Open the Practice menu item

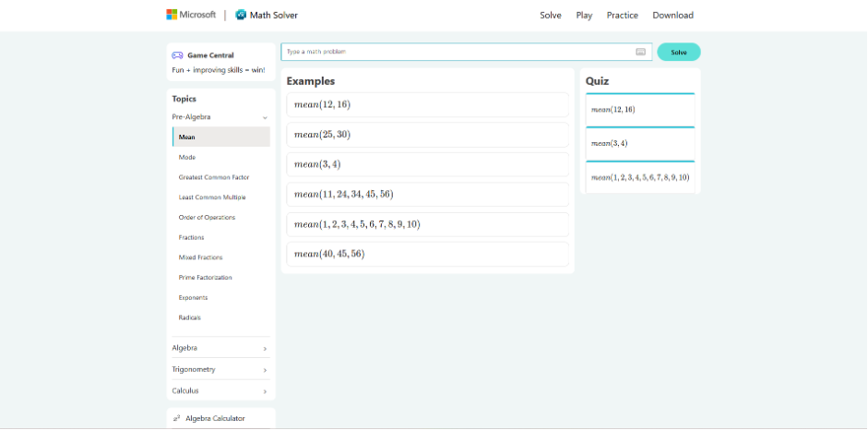click(x=623, y=16)
